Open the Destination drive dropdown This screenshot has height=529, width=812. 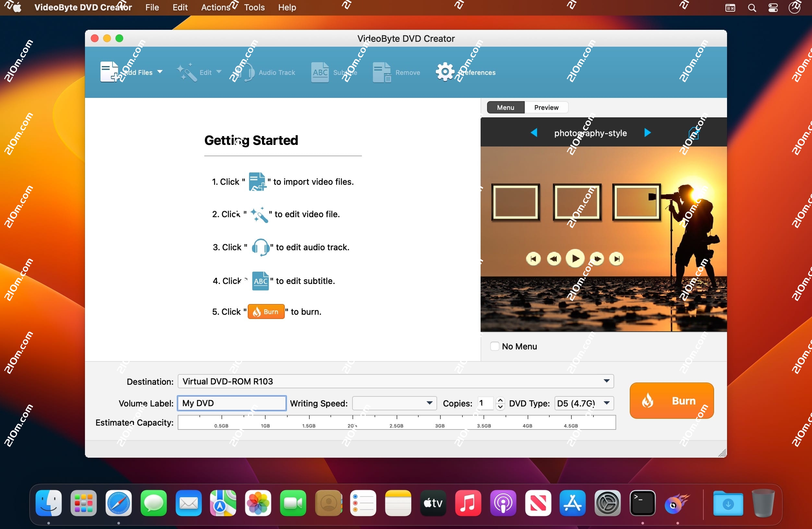pos(606,381)
